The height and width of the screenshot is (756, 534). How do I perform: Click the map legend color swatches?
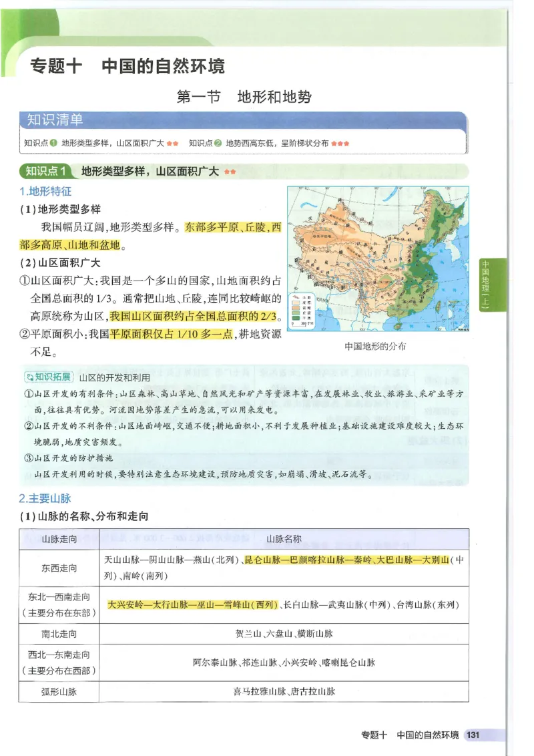click(x=296, y=310)
